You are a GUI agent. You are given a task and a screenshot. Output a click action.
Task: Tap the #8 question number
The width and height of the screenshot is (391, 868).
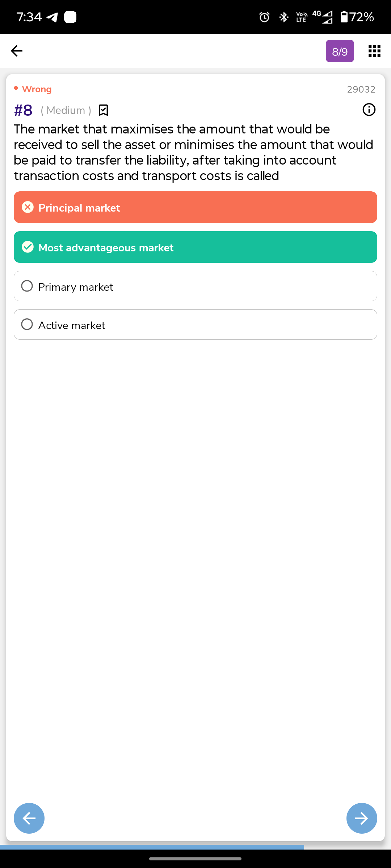(x=23, y=110)
